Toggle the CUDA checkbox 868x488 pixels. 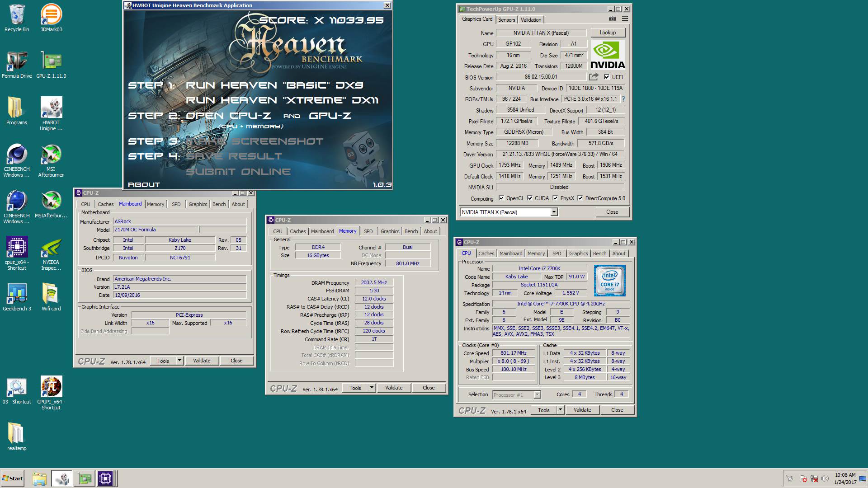pyautogui.click(x=529, y=198)
